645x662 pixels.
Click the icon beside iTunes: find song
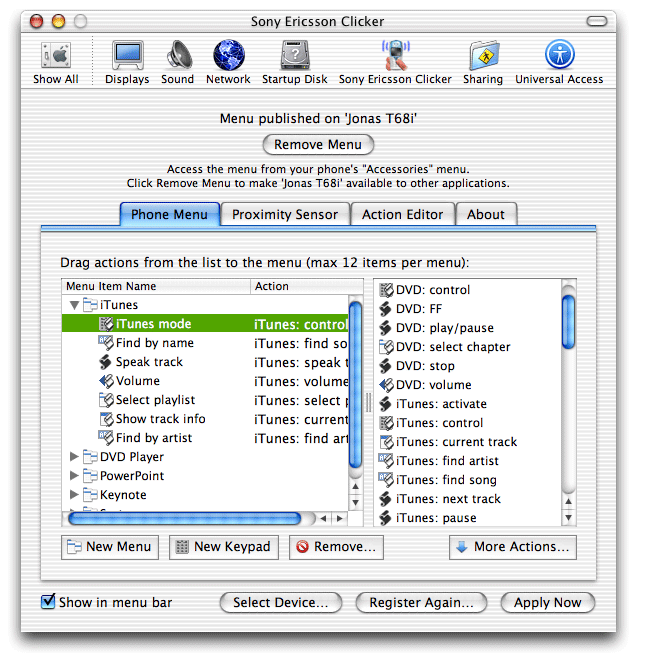coord(386,480)
